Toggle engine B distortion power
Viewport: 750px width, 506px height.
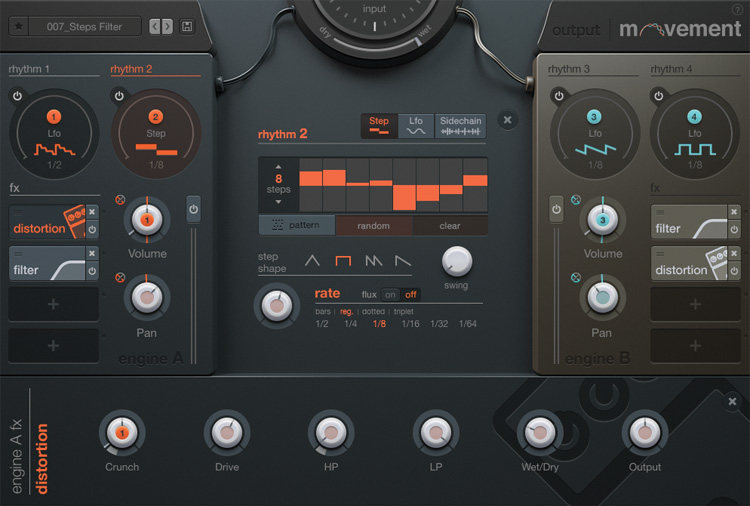click(x=734, y=271)
